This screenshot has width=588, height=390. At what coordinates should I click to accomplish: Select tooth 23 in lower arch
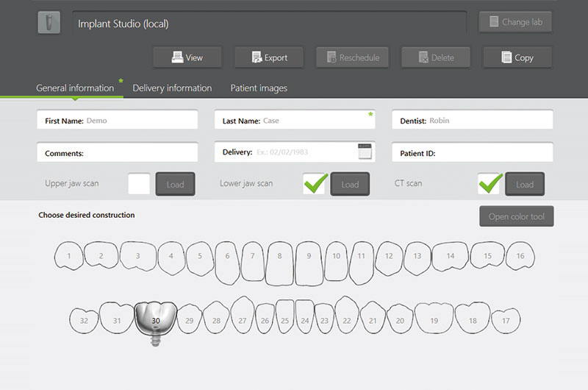(x=324, y=319)
